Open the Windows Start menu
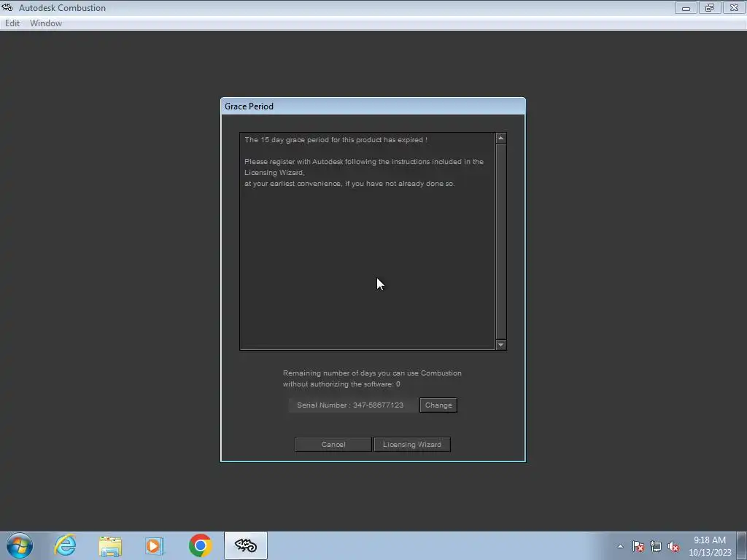This screenshot has height=560, width=747. (20, 545)
